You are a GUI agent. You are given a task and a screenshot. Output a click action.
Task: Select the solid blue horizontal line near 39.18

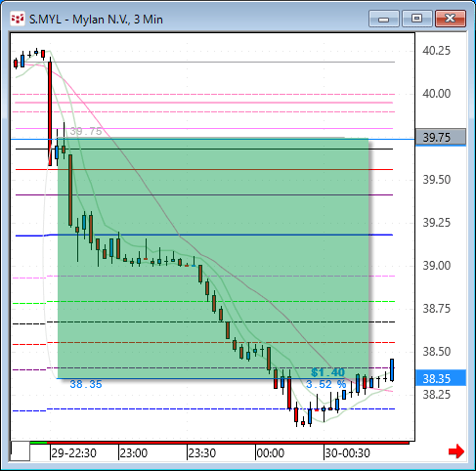click(x=204, y=235)
